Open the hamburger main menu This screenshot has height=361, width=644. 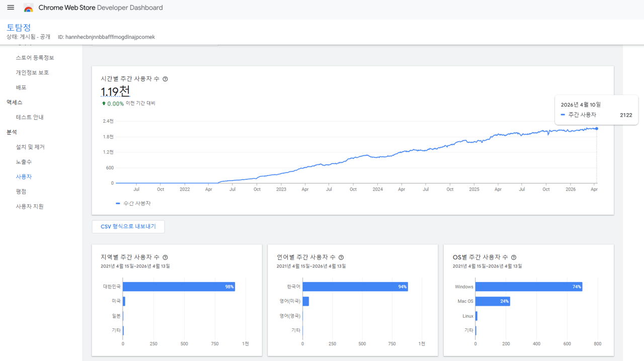click(11, 8)
